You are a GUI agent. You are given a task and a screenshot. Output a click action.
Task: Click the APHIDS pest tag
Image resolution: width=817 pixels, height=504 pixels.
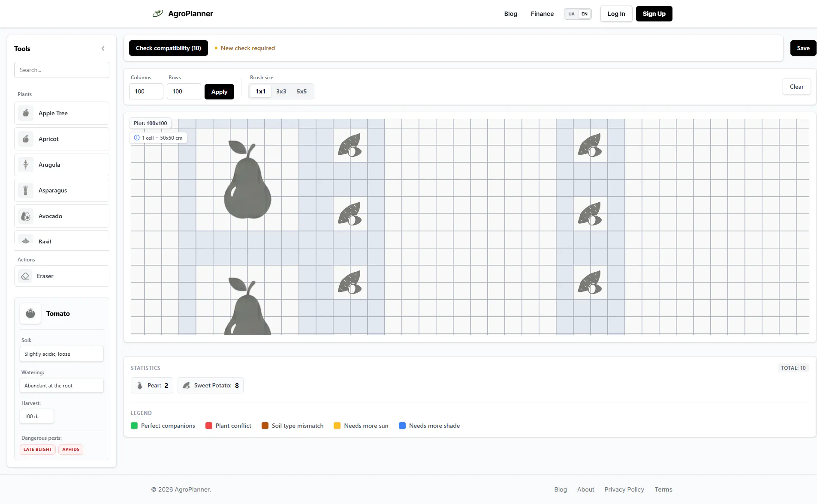(x=71, y=449)
